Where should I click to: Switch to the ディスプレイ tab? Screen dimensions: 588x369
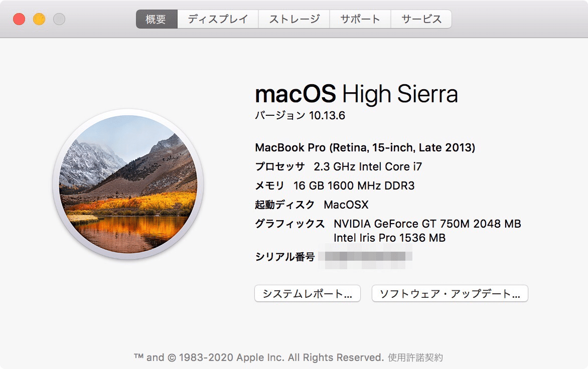pyautogui.click(x=217, y=19)
